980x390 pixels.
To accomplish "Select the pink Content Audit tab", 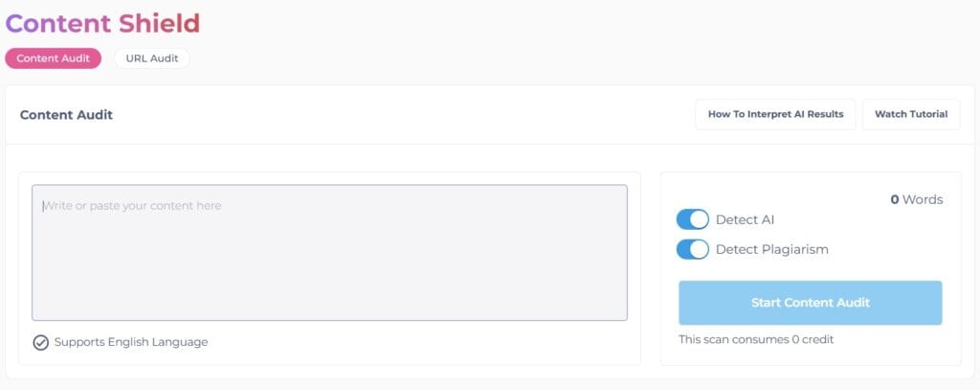I will pos(53,58).
